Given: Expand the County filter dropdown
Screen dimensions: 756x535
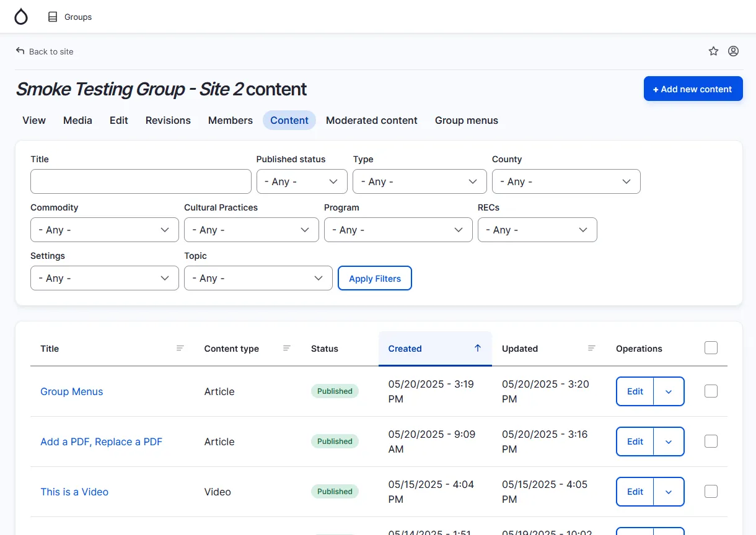Looking at the screenshot, I should click(x=566, y=181).
